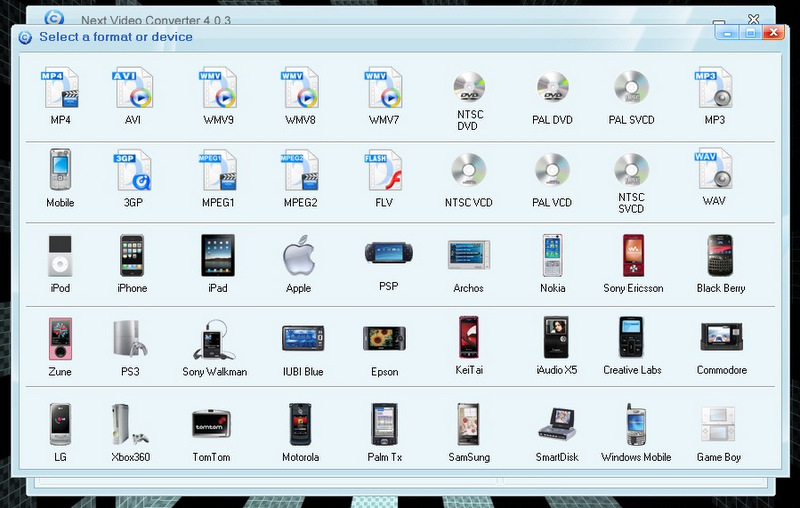The width and height of the screenshot is (800, 508).
Task: Choose the PSP device icon
Action: tap(389, 252)
